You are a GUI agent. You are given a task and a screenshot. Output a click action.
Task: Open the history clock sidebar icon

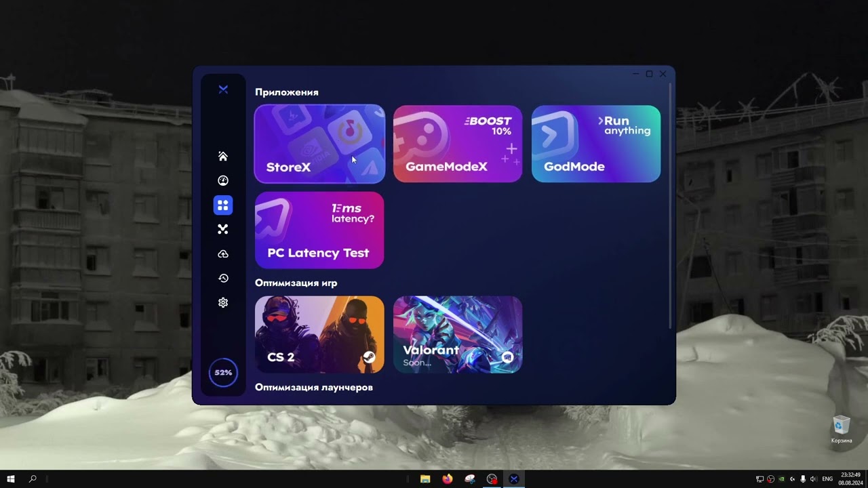[x=222, y=279]
